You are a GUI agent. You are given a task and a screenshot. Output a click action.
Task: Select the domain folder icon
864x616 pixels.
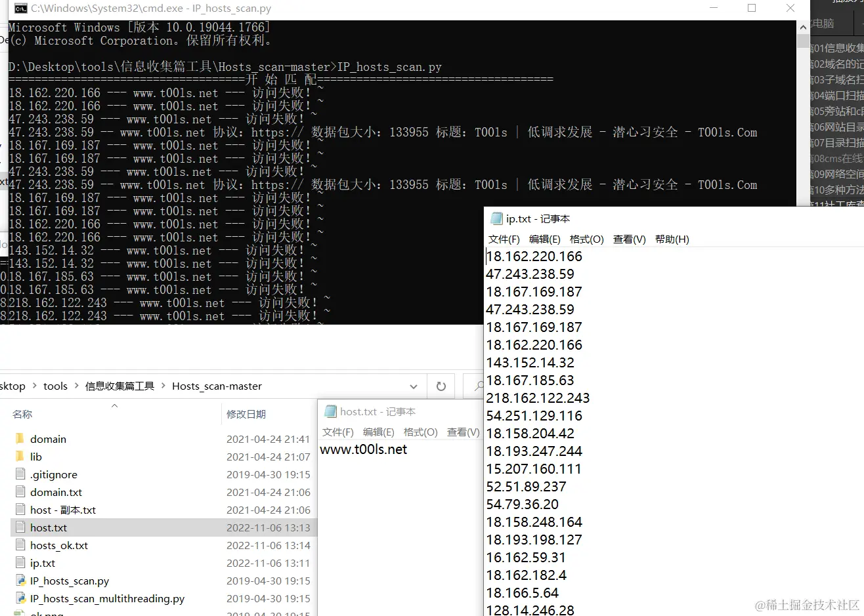[x=20, y=439]
